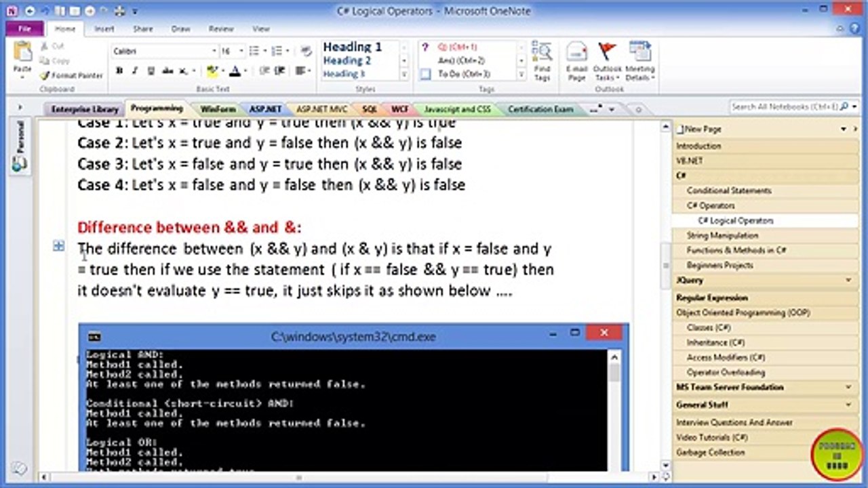Customize the quick access toolbar dropdown
Image resolution: width=868 pixels, height=488 pixels.
tap(135, 12)
